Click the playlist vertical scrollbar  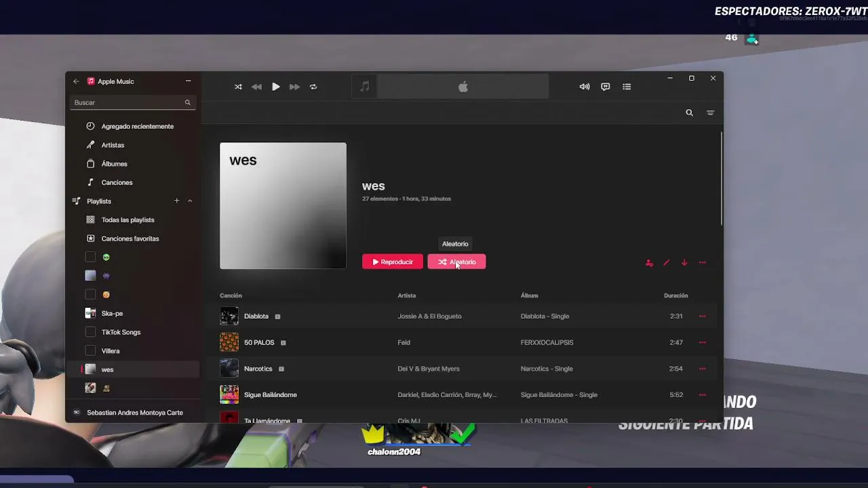point(721,178)
